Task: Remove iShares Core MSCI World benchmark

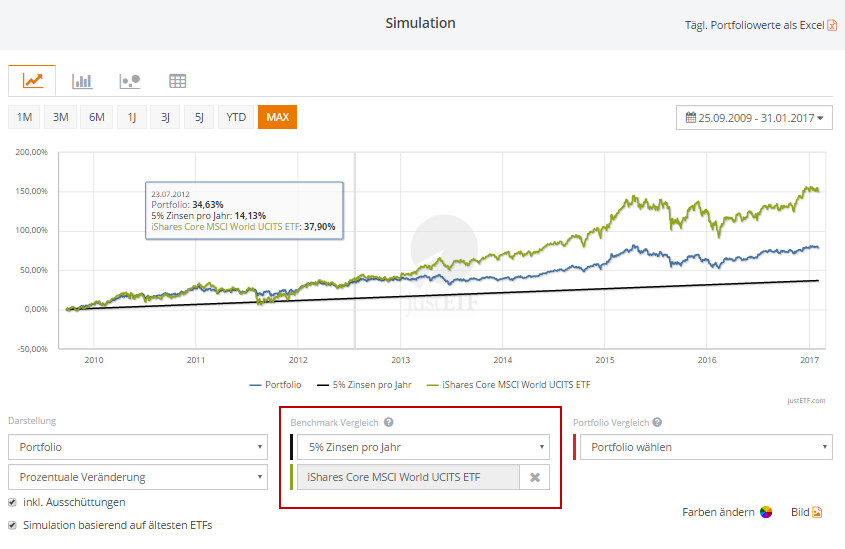Action: point(534,478)
